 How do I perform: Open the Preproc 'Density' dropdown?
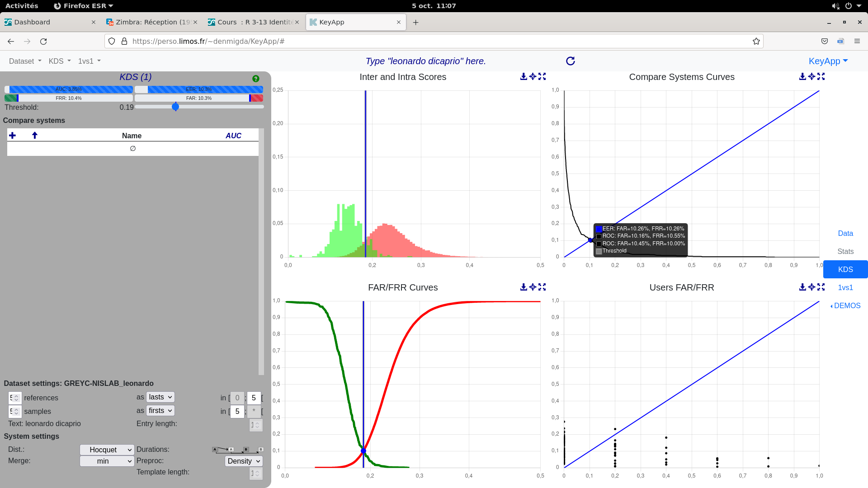coord(244,461)
